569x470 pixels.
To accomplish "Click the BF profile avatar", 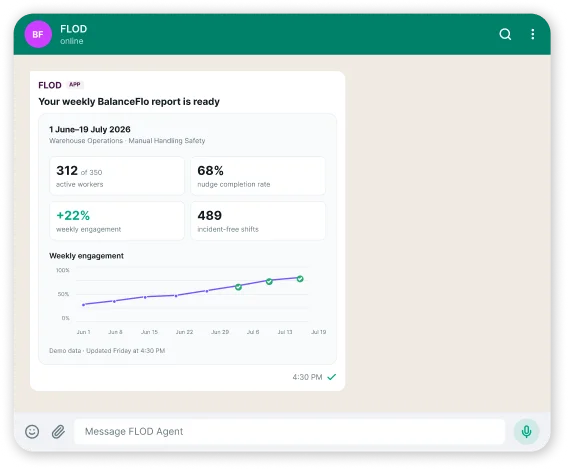I will point(38,34).
